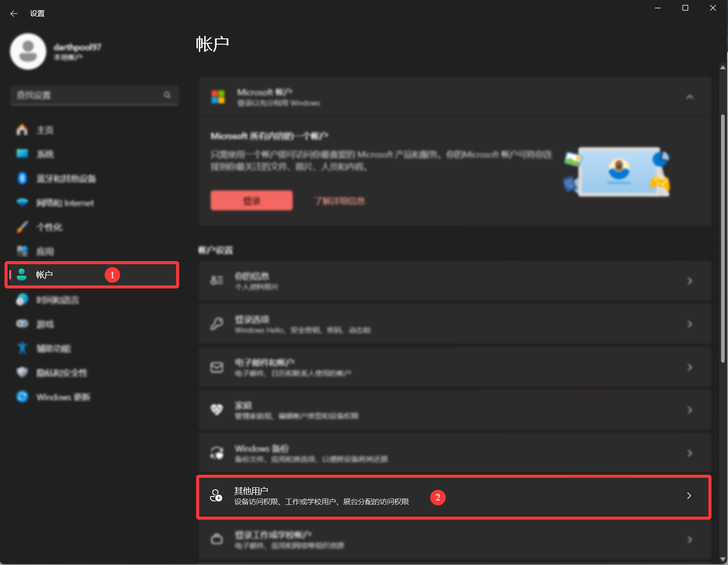Click the red 登录 sign-in button

click(x=251, y=200)
